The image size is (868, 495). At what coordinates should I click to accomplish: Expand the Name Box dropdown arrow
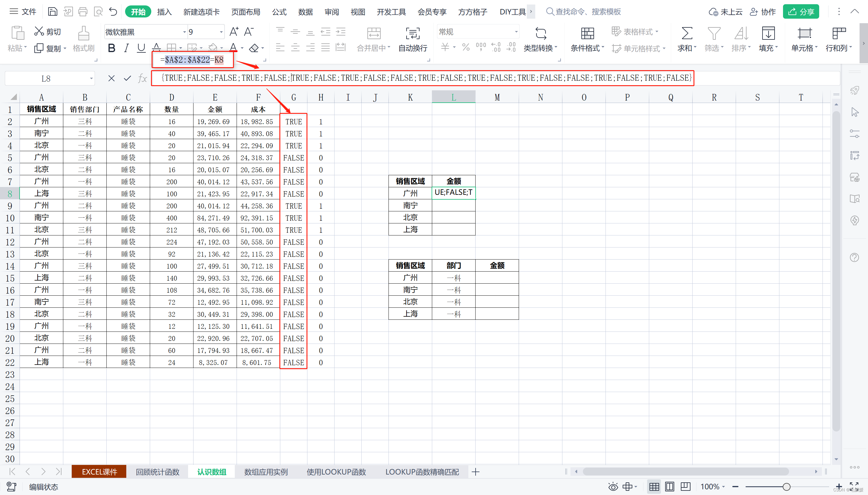click(x=91, y=79)
